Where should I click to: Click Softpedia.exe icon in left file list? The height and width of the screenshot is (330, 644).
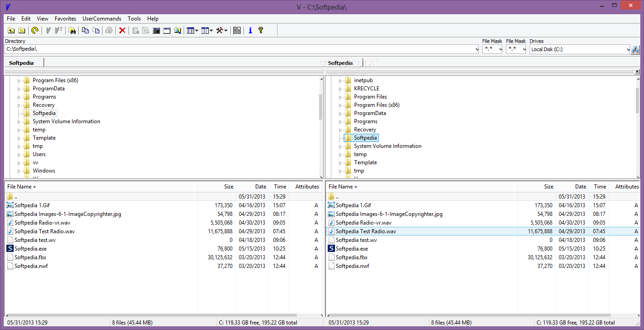pos(10,249)
